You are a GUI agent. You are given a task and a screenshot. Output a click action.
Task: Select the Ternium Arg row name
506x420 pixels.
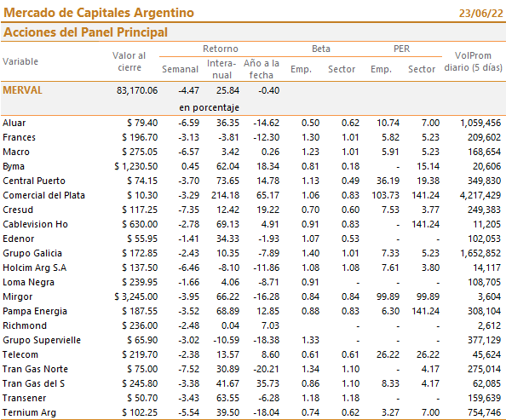point(29,412)
